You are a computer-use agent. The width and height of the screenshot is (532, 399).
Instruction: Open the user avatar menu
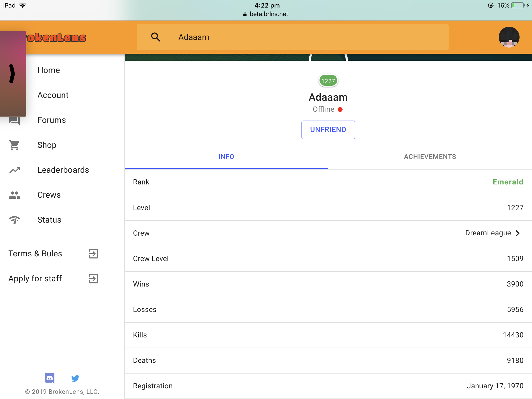[x=509, y=37]
